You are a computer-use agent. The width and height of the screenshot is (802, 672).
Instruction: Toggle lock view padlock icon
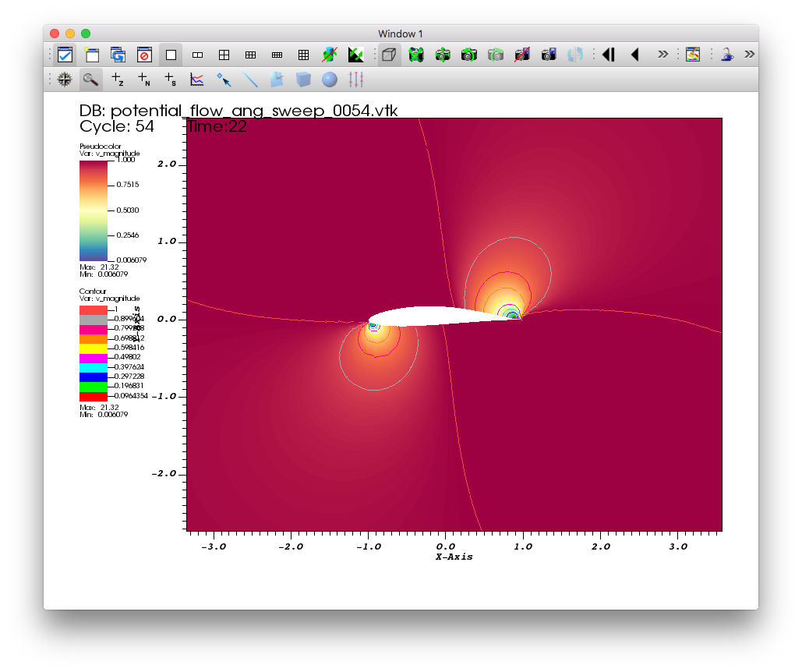tap(727, 55)
